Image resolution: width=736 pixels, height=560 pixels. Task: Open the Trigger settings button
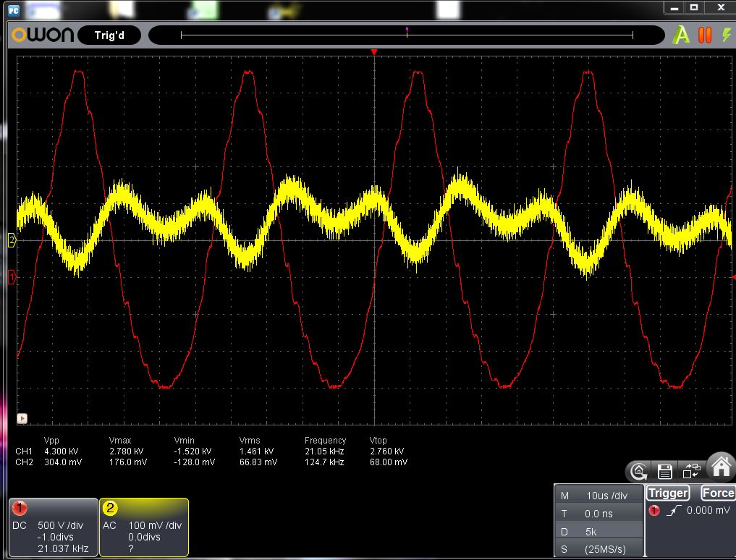[668, 493]
